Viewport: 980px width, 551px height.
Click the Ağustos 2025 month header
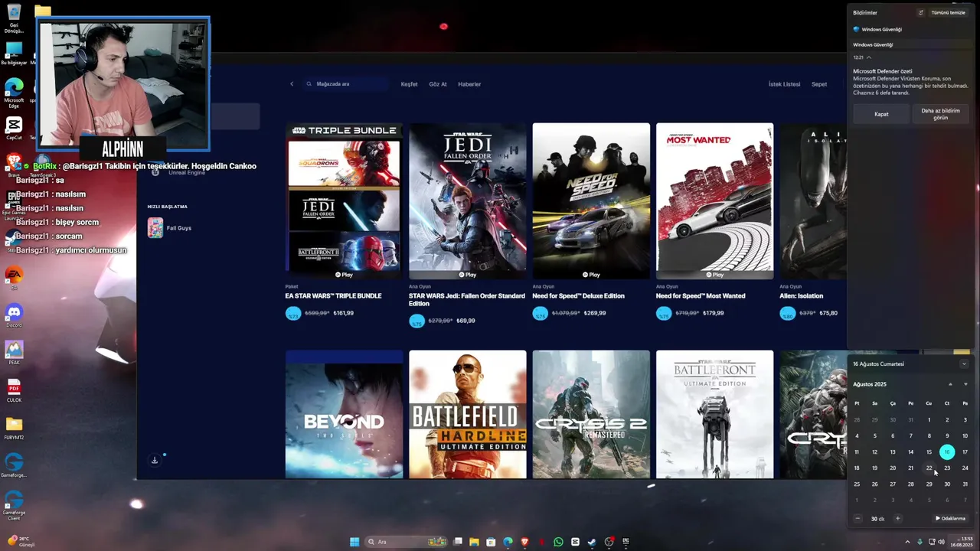point(870,384)
